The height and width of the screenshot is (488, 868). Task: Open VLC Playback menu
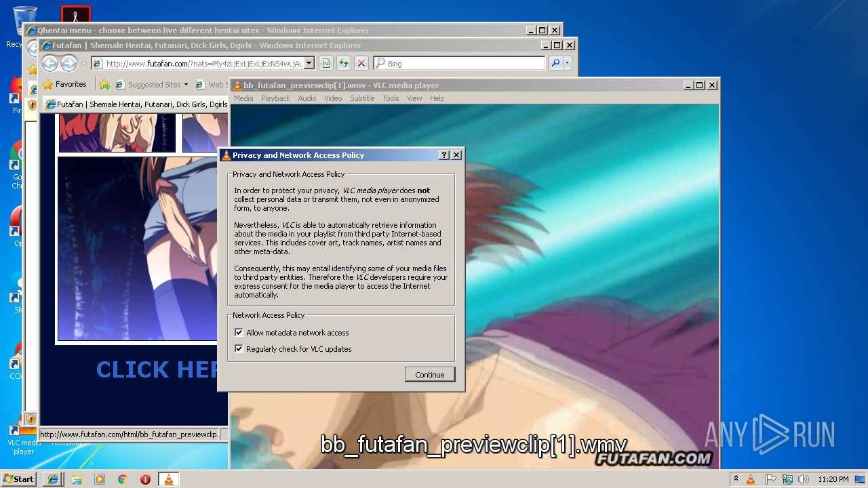275,98
